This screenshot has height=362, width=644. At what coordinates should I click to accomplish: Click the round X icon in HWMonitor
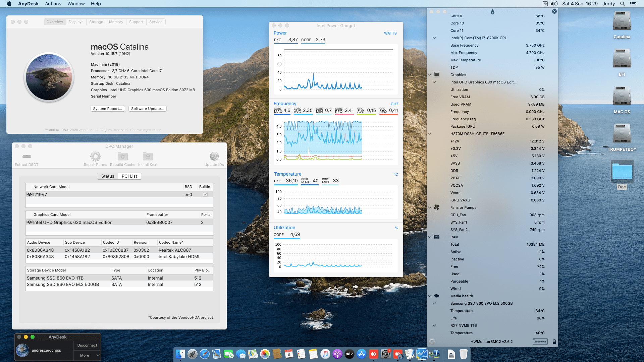pos(554,11)
